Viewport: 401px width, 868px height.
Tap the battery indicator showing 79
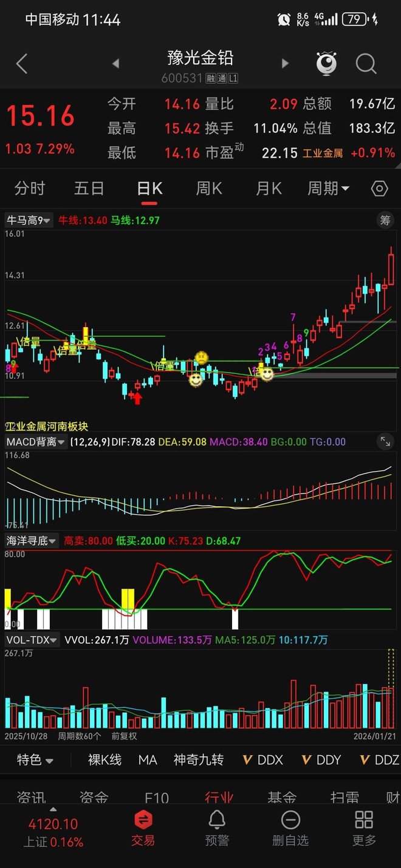(355, 19)
